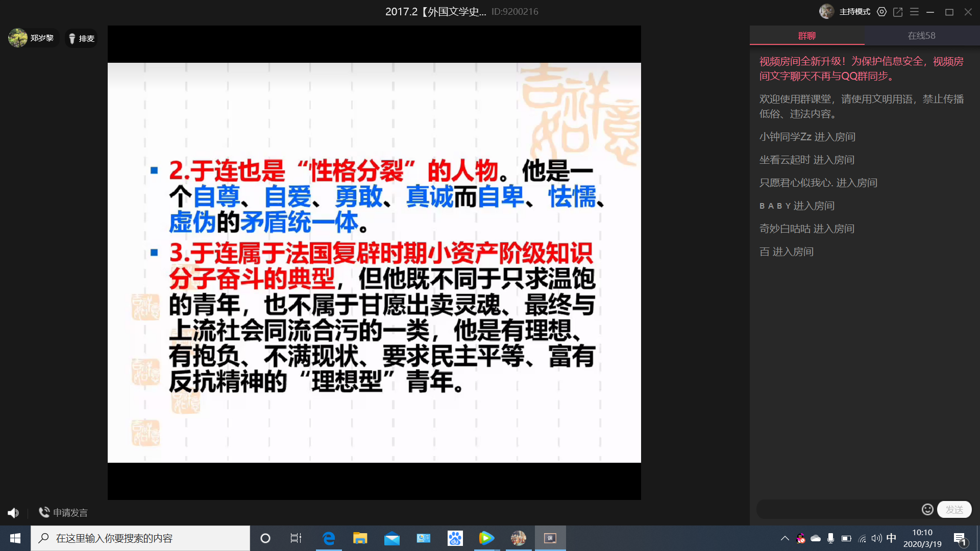
Task: Open the hamburger menu in title bar
Action: [x=914, y=12]
